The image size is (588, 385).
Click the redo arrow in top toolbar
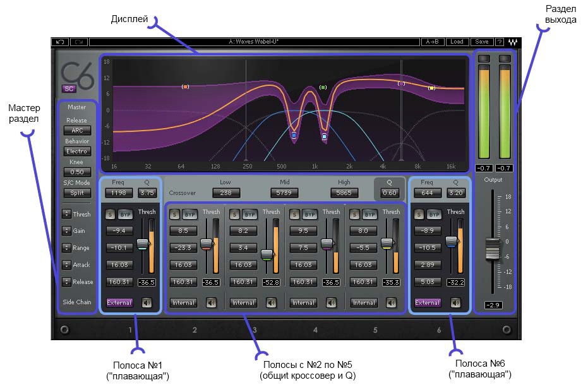80,42
